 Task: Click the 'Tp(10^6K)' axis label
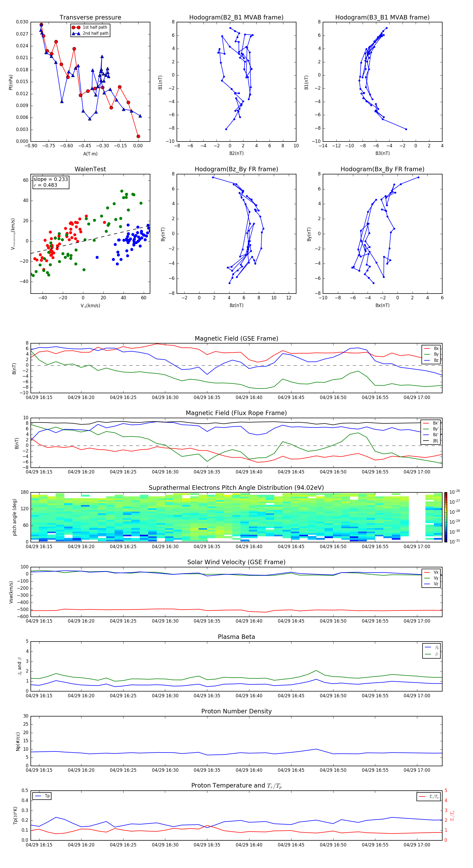(15, 815)
